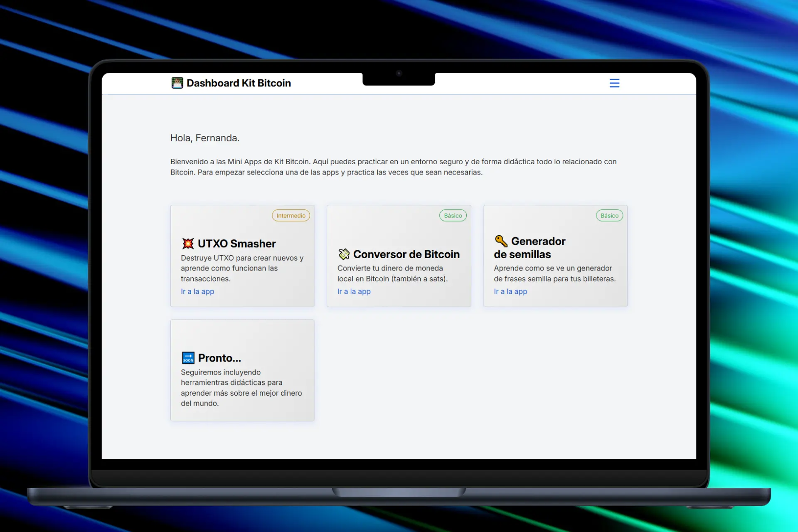Screen dimensions: 798x532
Task: Open Conversor de Bitcoin via Ir a la app
Action: tap(354, 291)
